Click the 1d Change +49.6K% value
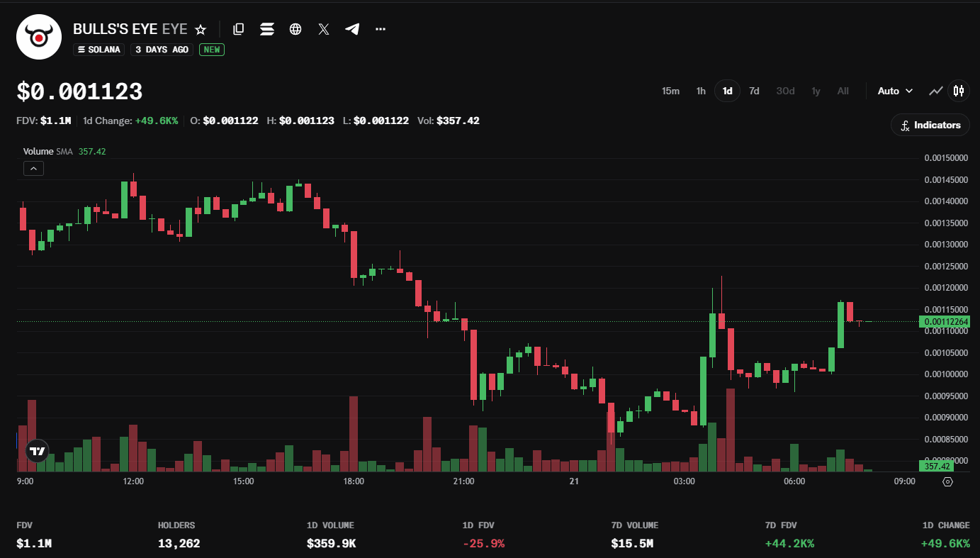Viewport: 980px width, 558px height. coord(157,121)
